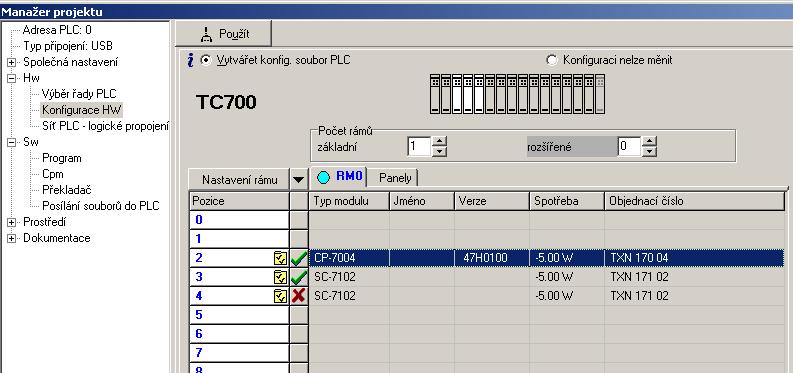The width and height of the screenshot is (793, 373).
Task: Expand the Společná nastavení tree node
Action: [x=11, y=62]
